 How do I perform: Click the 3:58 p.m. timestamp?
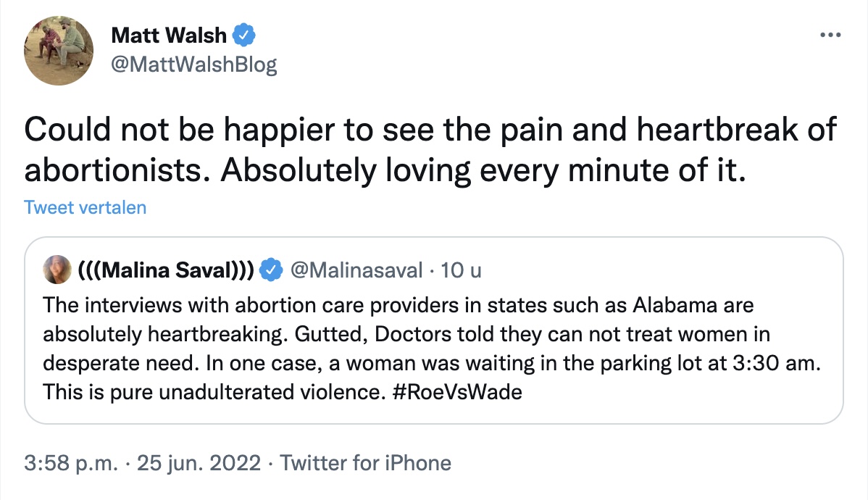[70, 463]
